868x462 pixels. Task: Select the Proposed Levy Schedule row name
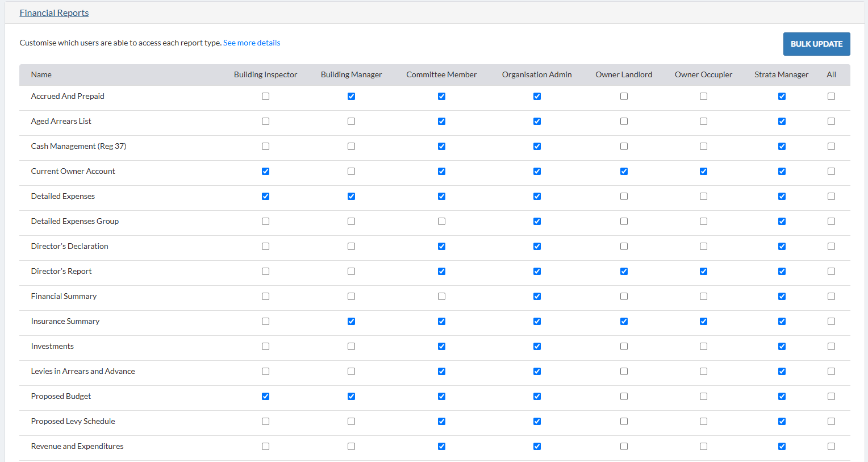click(x=73, y=421)
